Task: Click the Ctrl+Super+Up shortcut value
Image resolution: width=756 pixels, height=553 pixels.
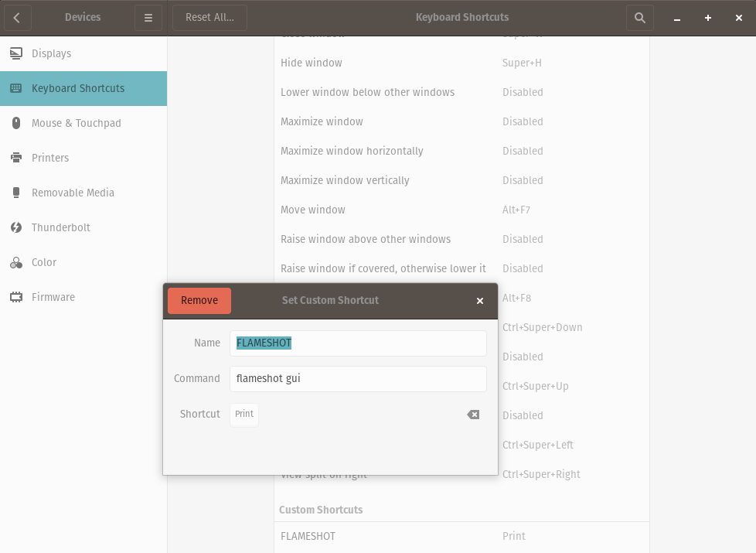Action: pyautogui.click(x=535, y=387)
